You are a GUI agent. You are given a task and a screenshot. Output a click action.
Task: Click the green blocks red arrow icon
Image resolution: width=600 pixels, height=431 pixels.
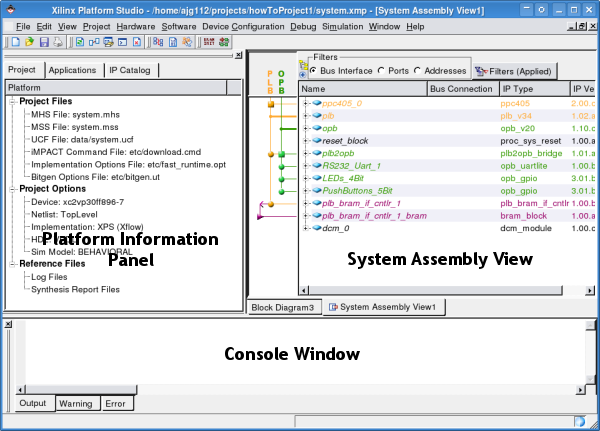[x=224, y=42]
